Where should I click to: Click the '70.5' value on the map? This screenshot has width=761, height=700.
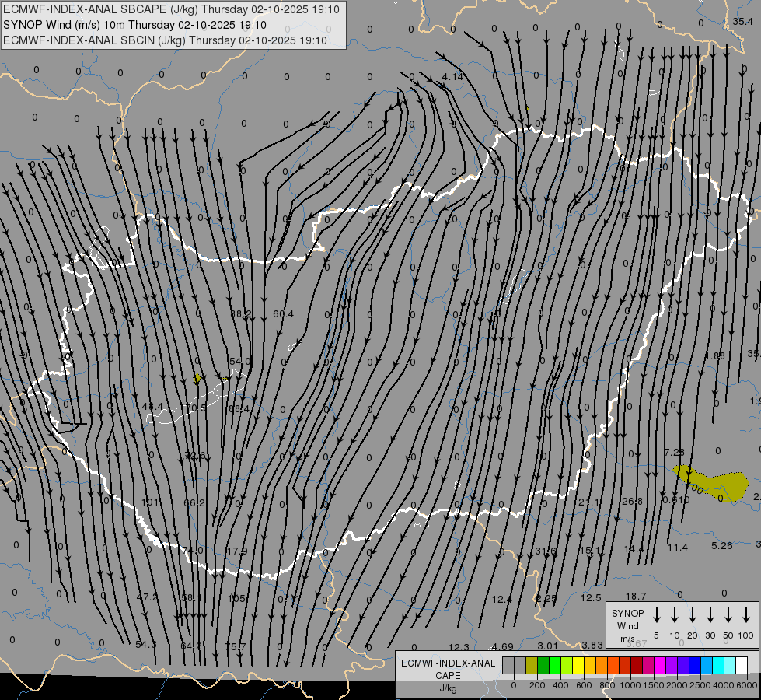(196, 408)
